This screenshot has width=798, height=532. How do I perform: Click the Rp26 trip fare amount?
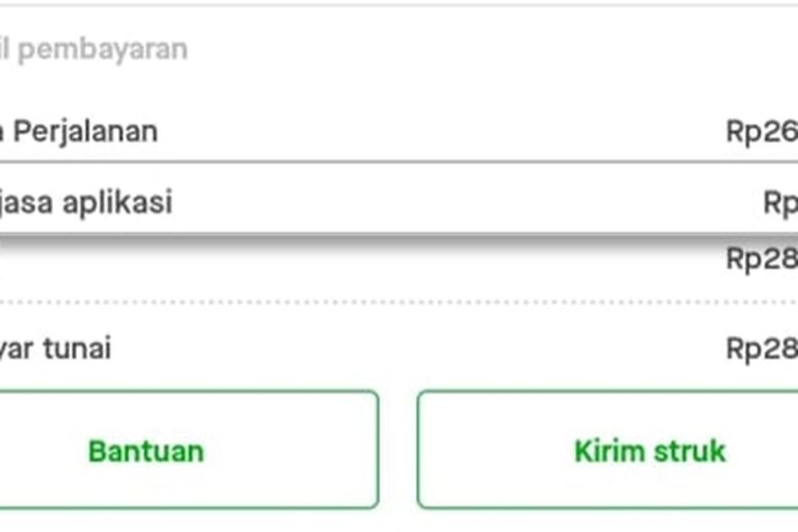click(x=761, y=132)
